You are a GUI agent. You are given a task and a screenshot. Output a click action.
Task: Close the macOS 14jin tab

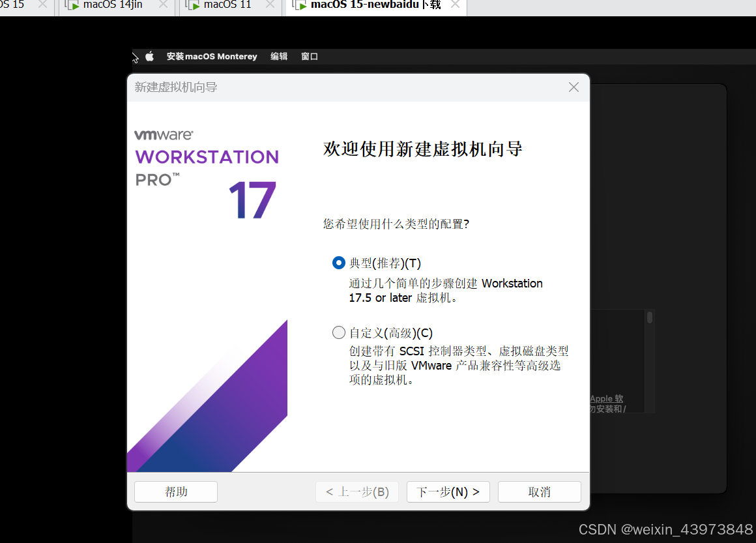point(164,5)
